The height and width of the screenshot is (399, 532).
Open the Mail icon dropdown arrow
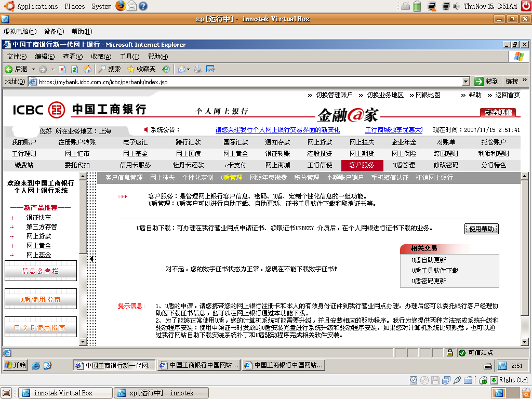pos(188,69)
